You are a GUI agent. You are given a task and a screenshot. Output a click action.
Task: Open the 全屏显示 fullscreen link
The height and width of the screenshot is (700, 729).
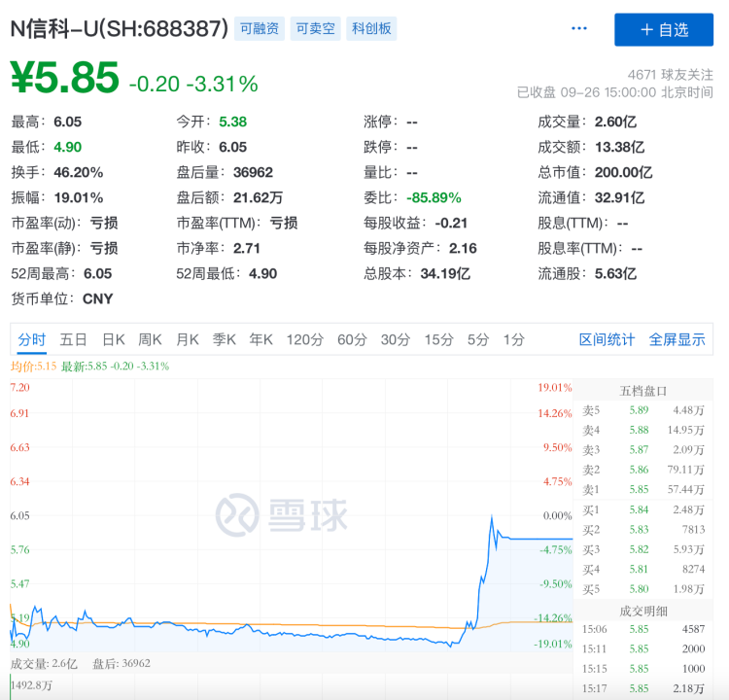pyautogui.click(x=677, y=339)
